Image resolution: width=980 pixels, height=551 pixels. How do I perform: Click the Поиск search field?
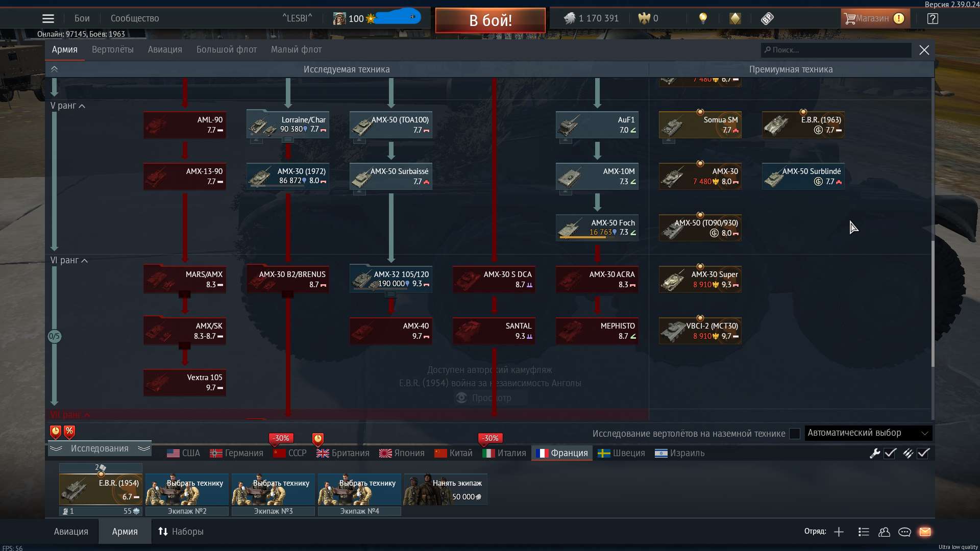[836, 50]
